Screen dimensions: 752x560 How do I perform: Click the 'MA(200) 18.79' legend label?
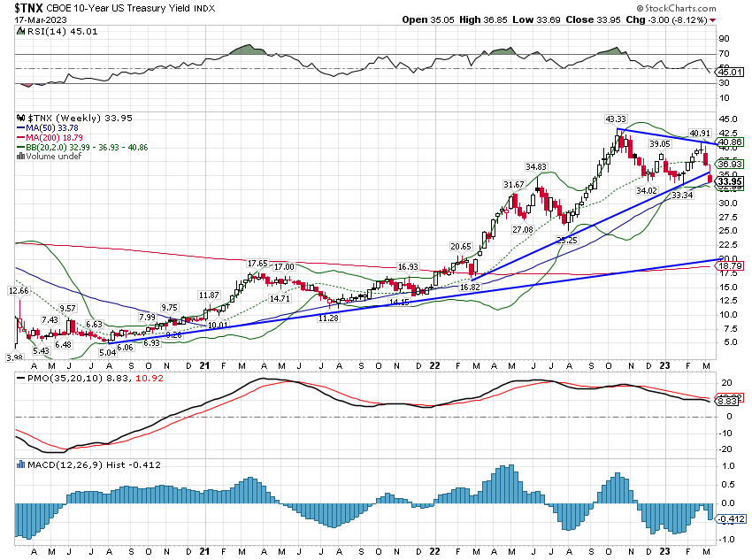54,138
